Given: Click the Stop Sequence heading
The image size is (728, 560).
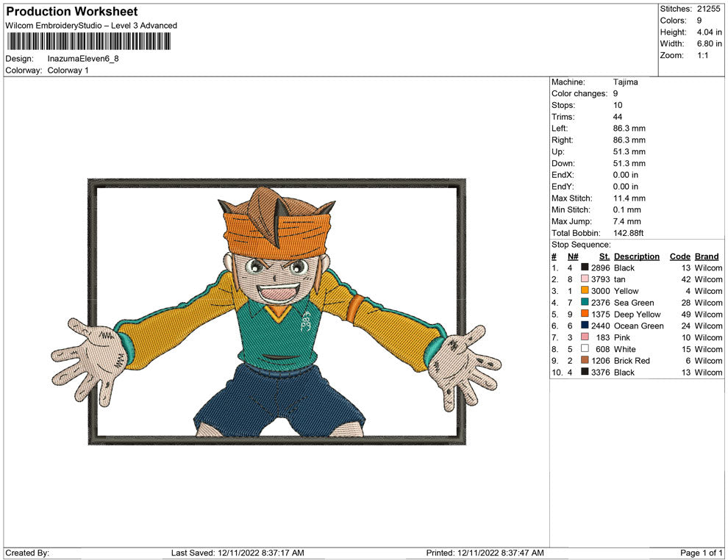Looking at the screenshot, I should click(581, 245).
